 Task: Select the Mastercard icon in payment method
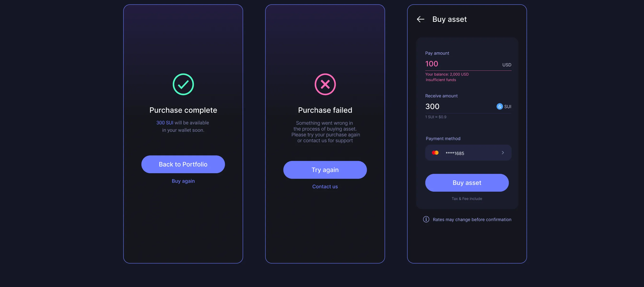point(435,153)
